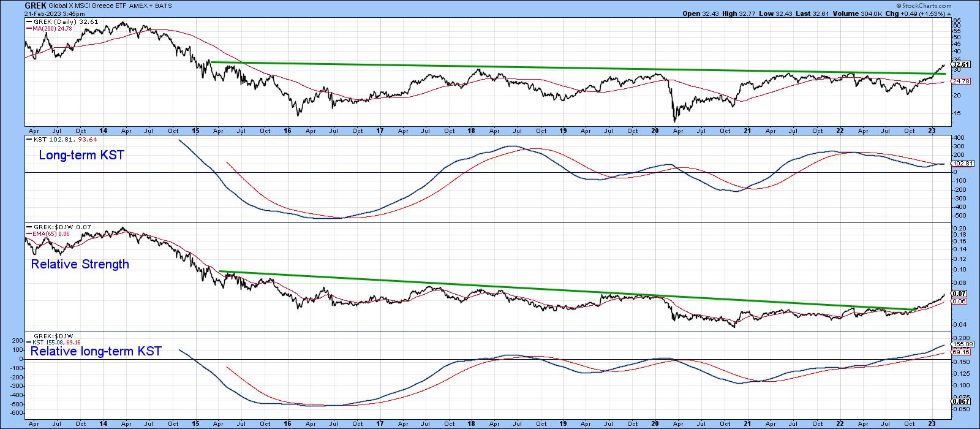Viewport: 980px width, 429px height.
Task: Click the Relative long-term KST label
Action: pyautogui.click(x=96, y=351)
